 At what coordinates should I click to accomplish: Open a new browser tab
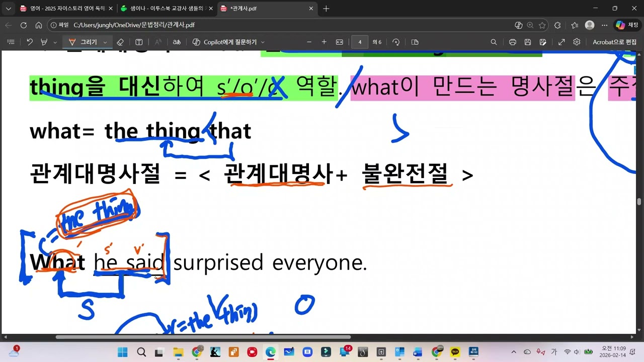click(326, 9)
